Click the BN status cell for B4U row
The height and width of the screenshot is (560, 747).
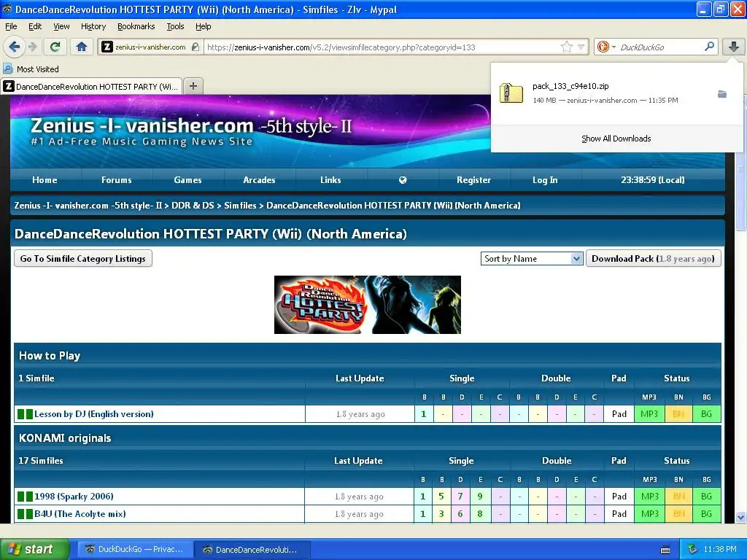click(678, 514)
